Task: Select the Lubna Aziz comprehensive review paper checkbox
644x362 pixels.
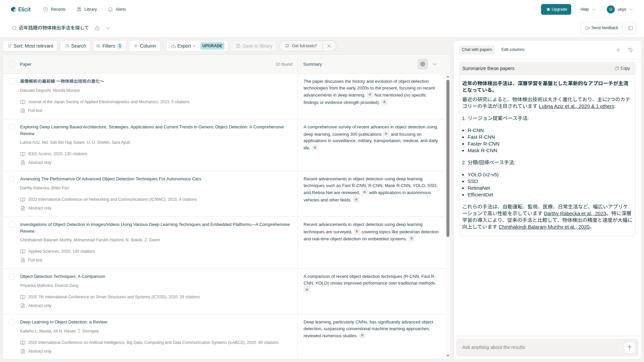Action: 12,127
